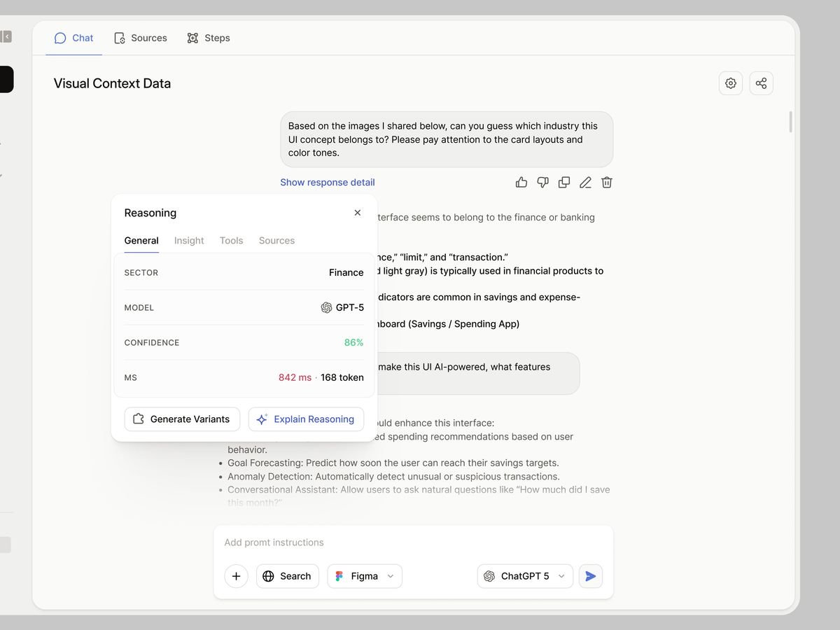Click the 86% confidence value

click(x=354, y=342)
